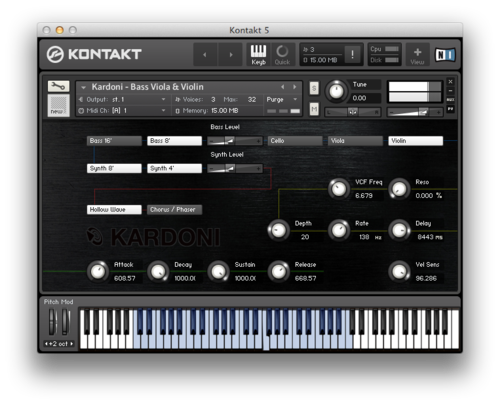Toggle the PV button

(x=450, y=109)
